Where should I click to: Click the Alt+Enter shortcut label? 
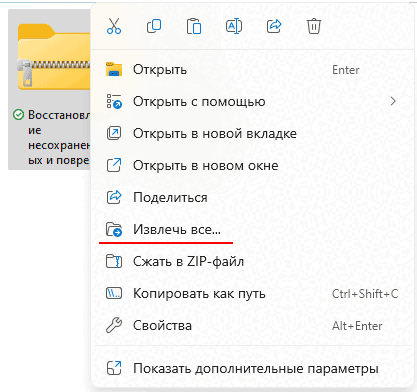(x=357, y=326)
